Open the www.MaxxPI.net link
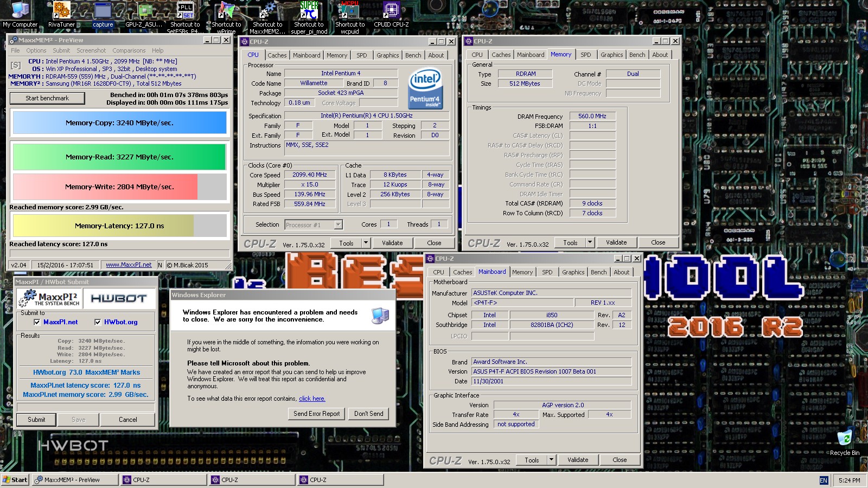 (129, 265)
